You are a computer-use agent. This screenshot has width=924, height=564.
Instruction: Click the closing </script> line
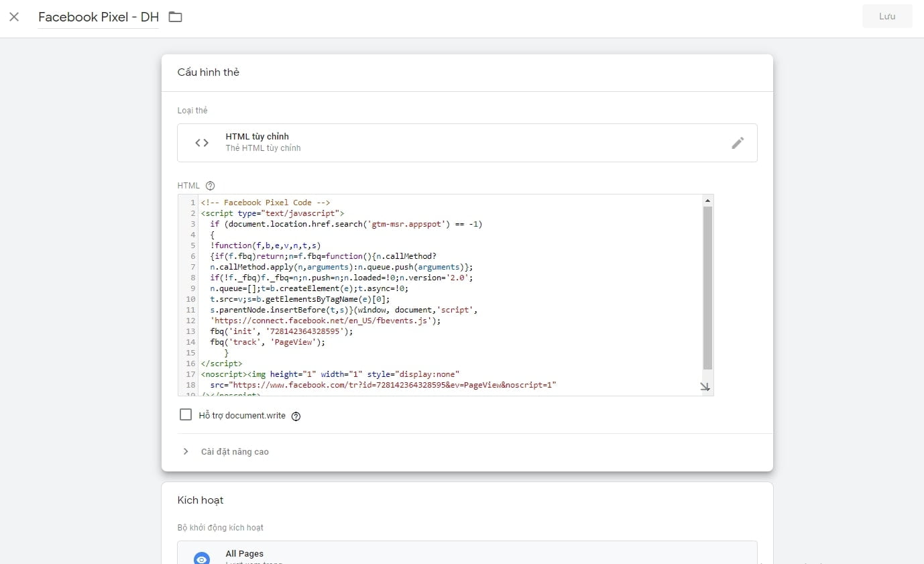[221, 363]
